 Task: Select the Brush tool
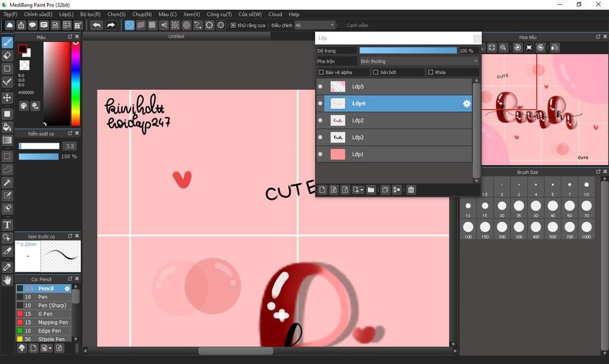click(7, 42)
